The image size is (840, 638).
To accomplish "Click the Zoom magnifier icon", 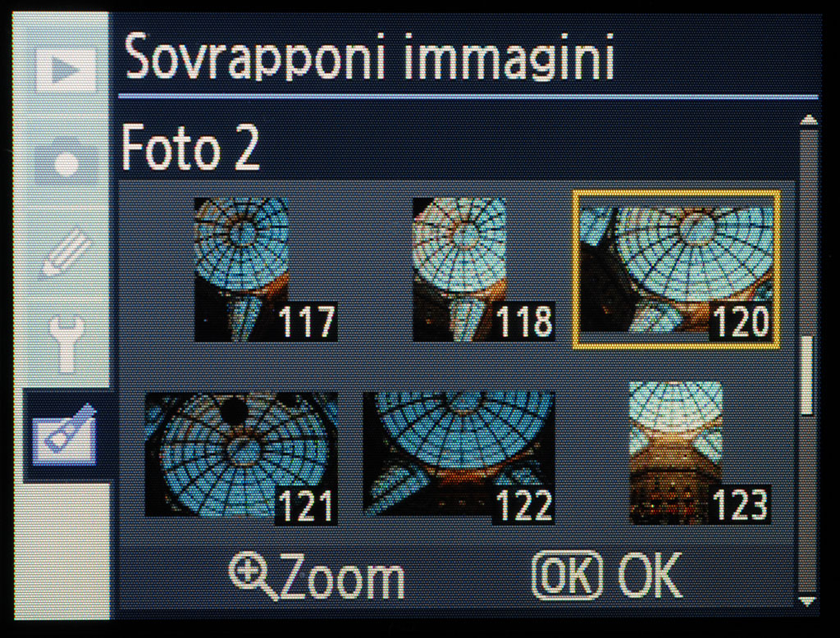I will [x=253, y=576].
